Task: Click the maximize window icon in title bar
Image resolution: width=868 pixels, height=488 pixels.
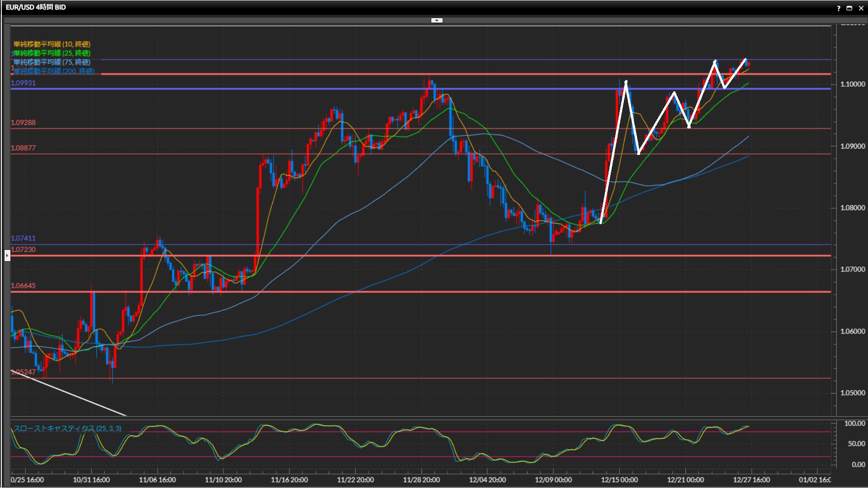Action: point(849,8)
